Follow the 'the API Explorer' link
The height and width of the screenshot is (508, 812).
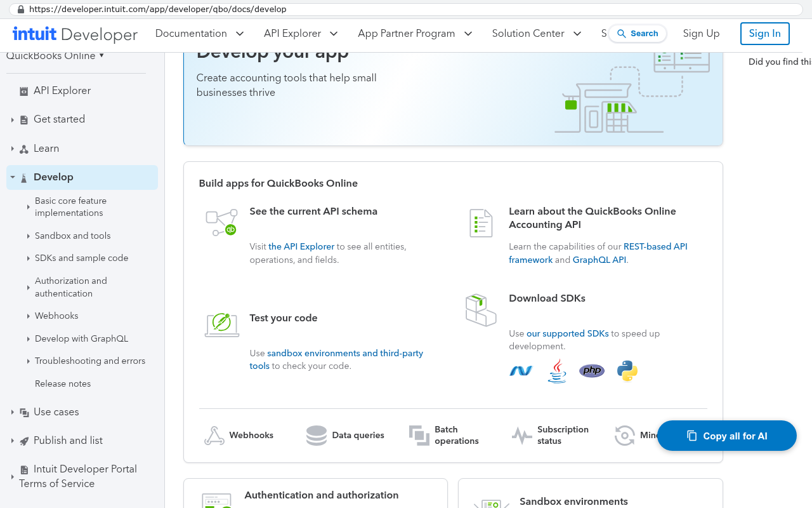301,246
